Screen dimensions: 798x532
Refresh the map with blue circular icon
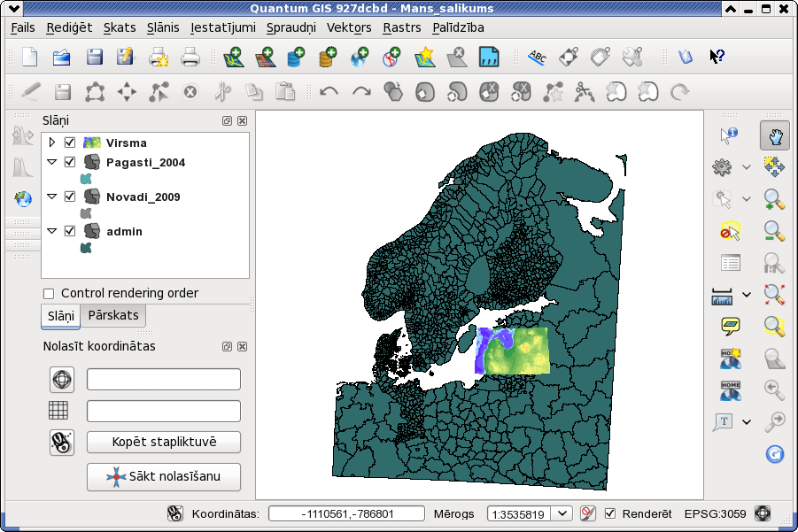[775, 454]
